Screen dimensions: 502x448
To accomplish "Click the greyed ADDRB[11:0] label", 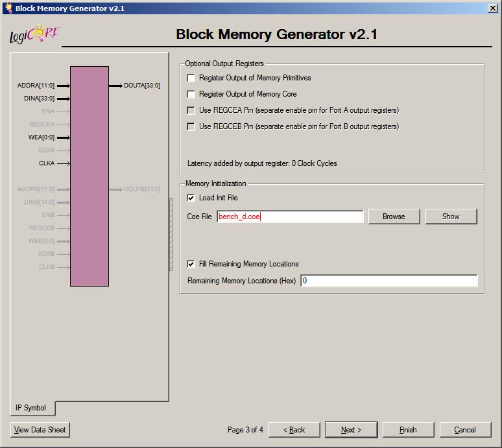I will pyautogui.click(x=36, y=189).
